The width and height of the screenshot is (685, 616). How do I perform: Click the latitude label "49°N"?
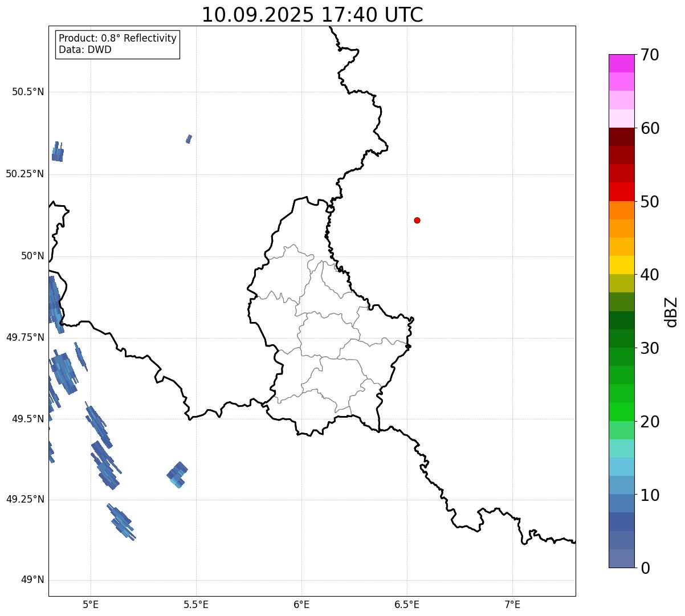coord(32,580)
